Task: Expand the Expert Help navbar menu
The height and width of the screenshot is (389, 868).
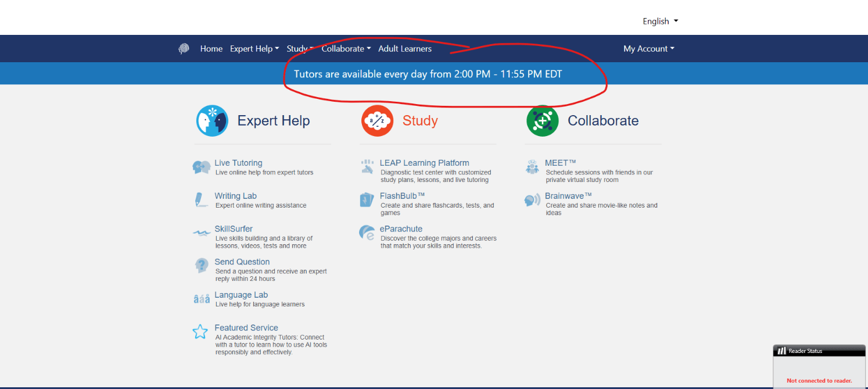Action: 254,49
